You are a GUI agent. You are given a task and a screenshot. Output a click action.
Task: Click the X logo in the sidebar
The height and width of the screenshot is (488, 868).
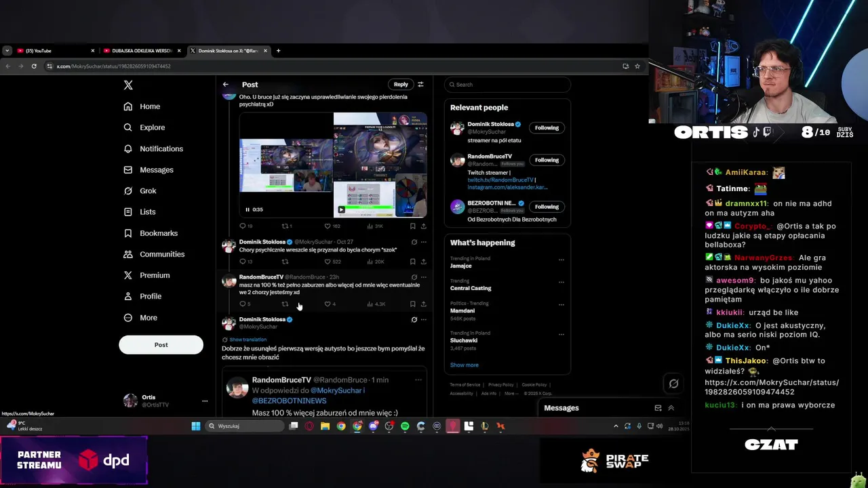(128, 85)
